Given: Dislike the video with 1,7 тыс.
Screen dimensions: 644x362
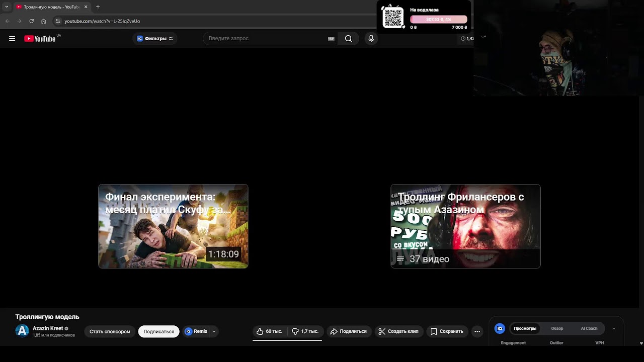Looking at the screenshot, I should (305, 331).
